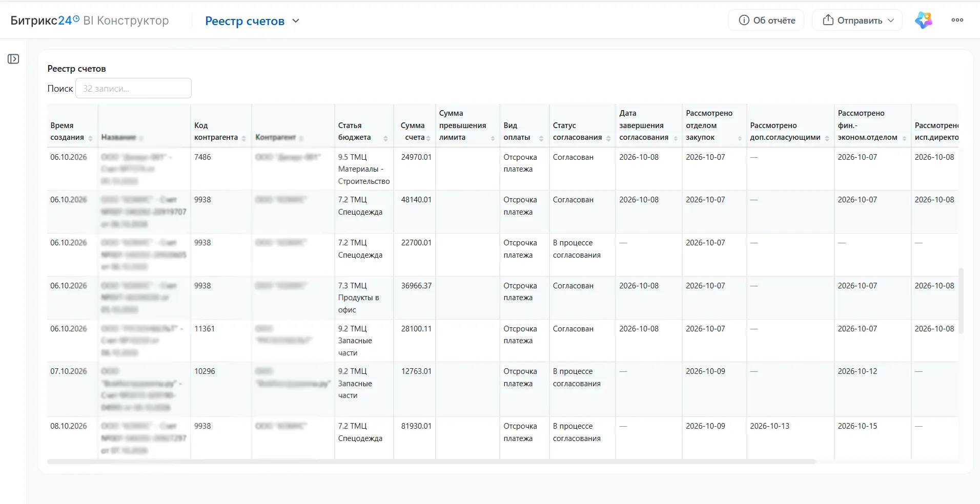
Task: Sort by Время создания column arrows
Action: [x=90, y=138]
